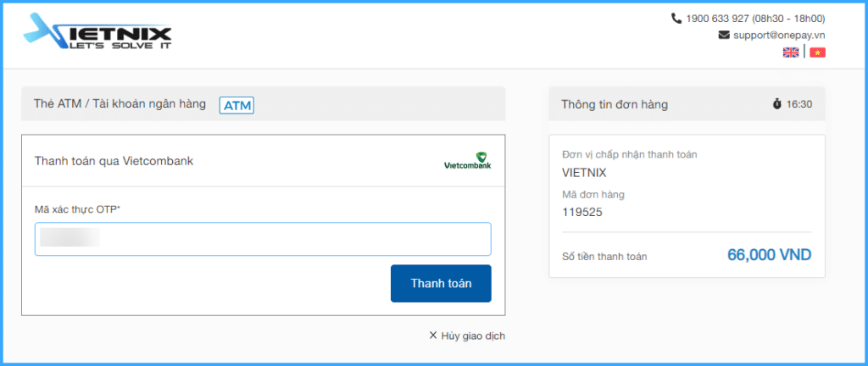Viewport: 868px width, 366px height.
Task: Click the phone icon near hotline
Action: pyautogui.click(x=676, y=19)
